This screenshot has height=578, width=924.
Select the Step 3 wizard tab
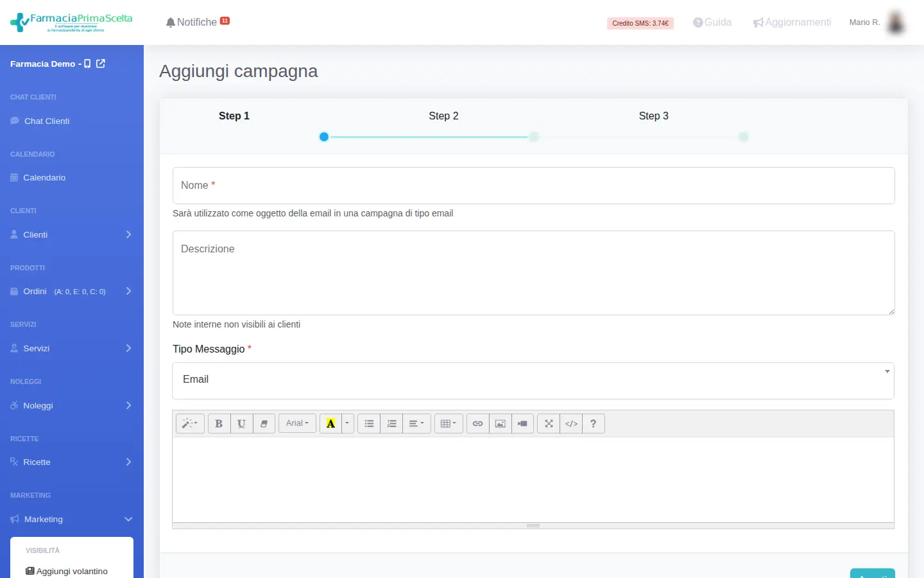pos(653,116)
